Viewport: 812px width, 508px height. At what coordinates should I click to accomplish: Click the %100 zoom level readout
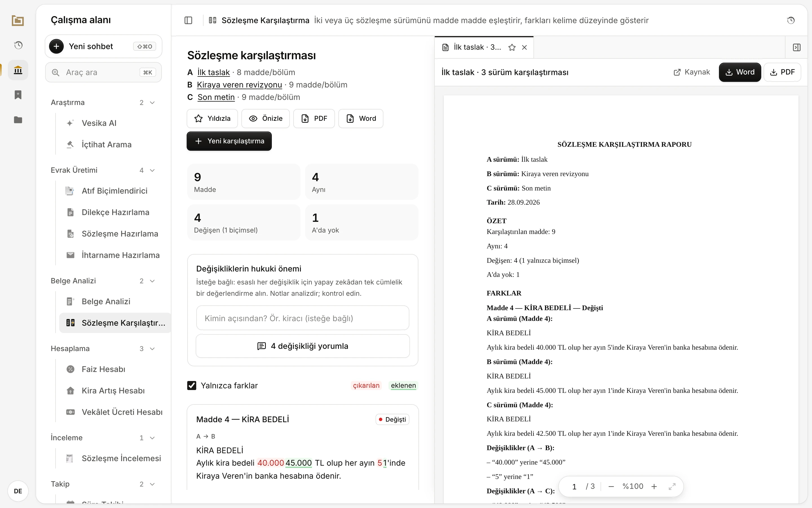click(633, 486)
